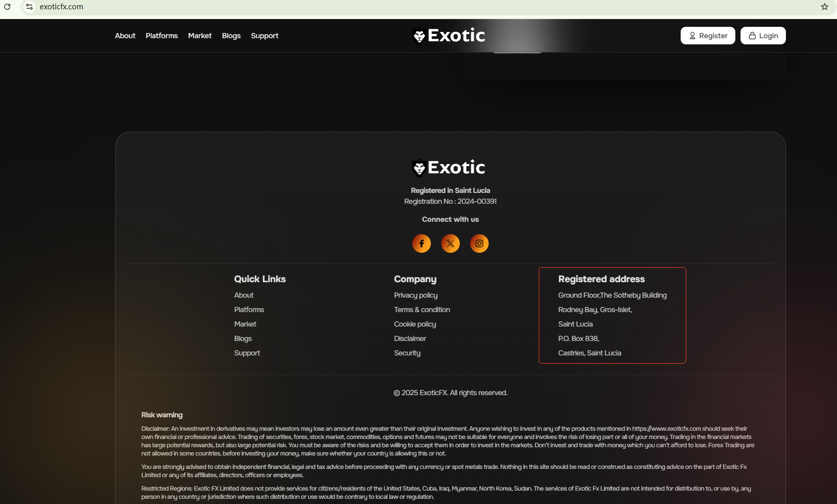Image resolution: width=837 pixels, height=504 pixels.
Task: Open the Privacy policy link
Action: (416, 295)
